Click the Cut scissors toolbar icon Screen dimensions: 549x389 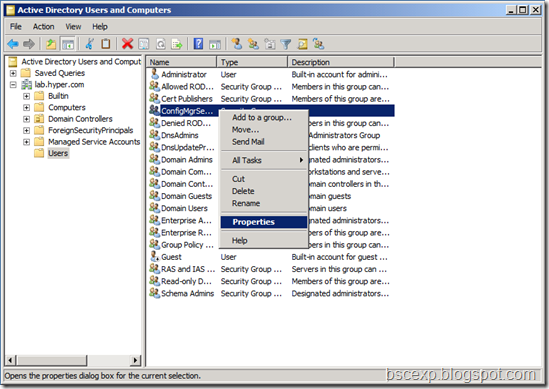(x=90, y=44)
